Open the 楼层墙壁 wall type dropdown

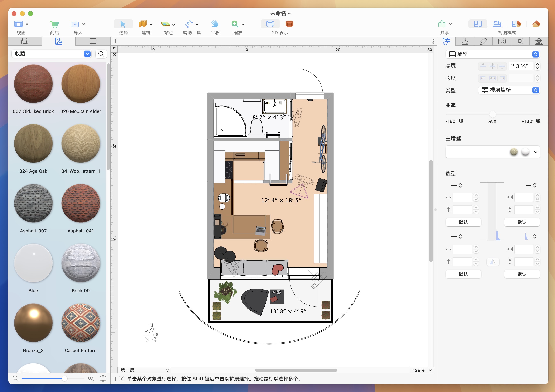536,90
